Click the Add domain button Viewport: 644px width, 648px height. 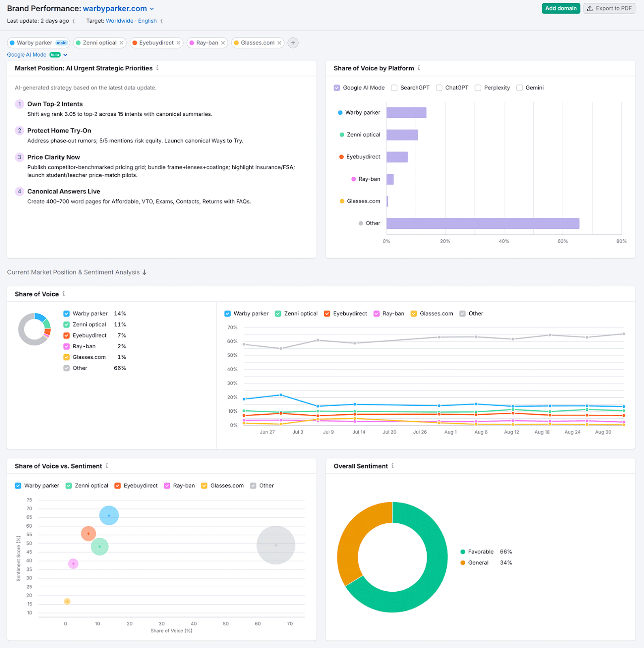pyautogui.click(x=561, y=9)
